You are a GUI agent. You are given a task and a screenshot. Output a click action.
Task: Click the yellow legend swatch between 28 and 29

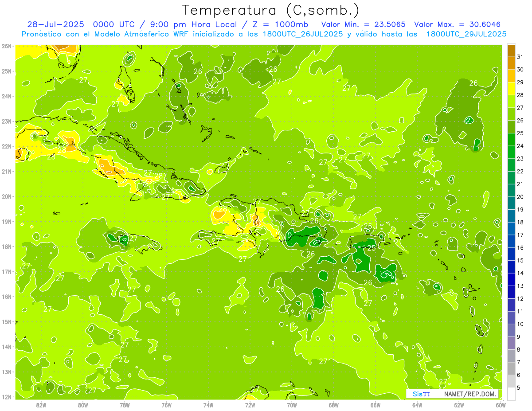coord(511,89)
